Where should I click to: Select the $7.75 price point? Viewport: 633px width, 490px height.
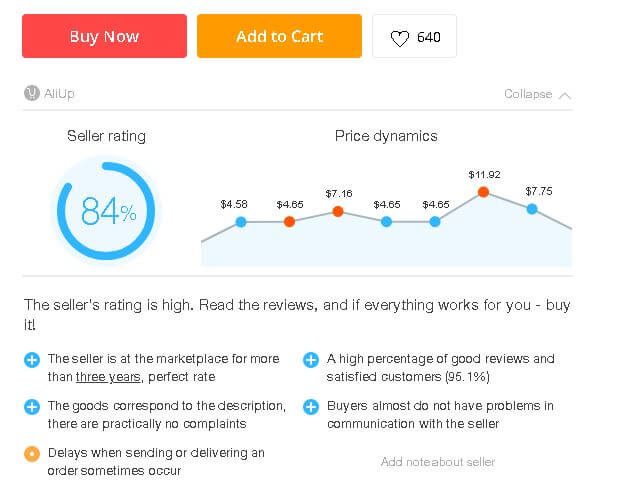(x=532, y=209)
